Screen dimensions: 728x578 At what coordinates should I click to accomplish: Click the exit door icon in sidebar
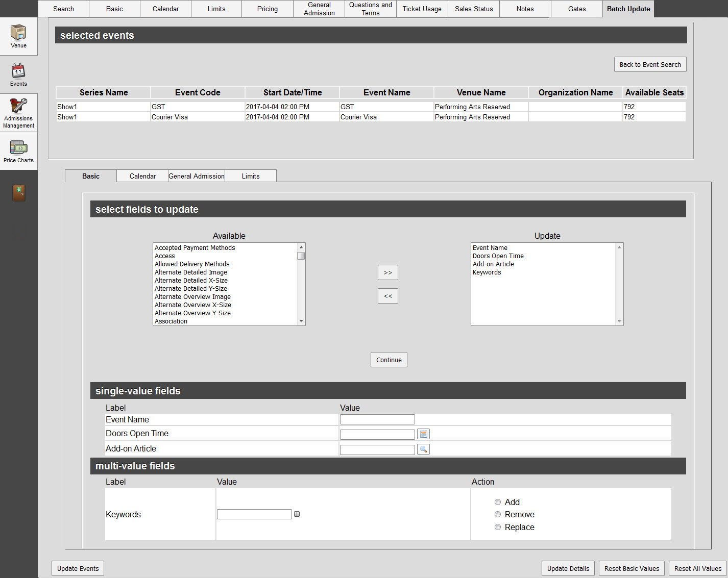tap(18, 193)
